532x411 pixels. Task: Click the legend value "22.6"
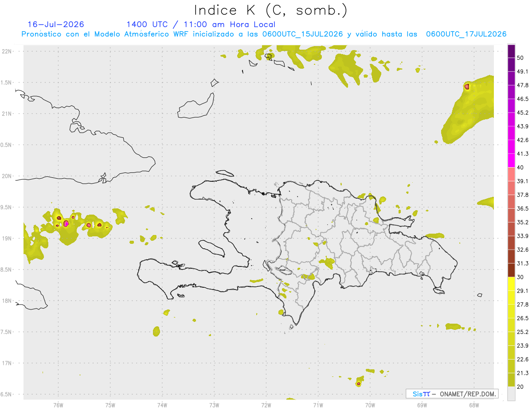tap(523, 359)
